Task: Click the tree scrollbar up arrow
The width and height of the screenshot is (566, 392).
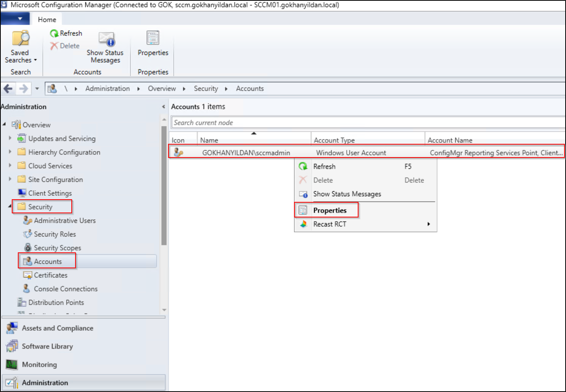Action: pos(164,120)
